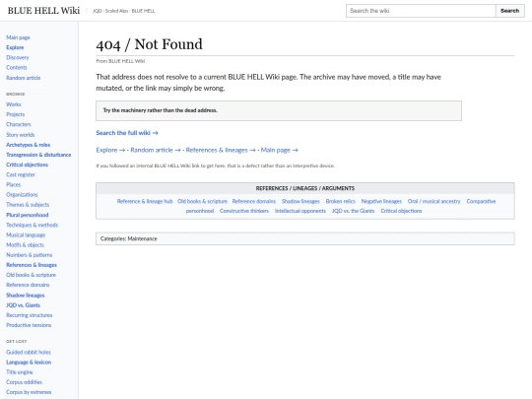Open Guided rabbit holes

pyautogui.click(x=29, y=352)
